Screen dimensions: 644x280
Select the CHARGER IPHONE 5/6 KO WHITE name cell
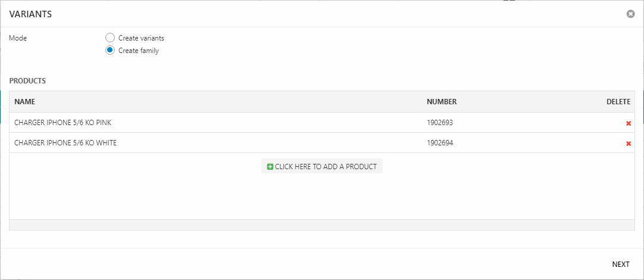tap(65, 143)
